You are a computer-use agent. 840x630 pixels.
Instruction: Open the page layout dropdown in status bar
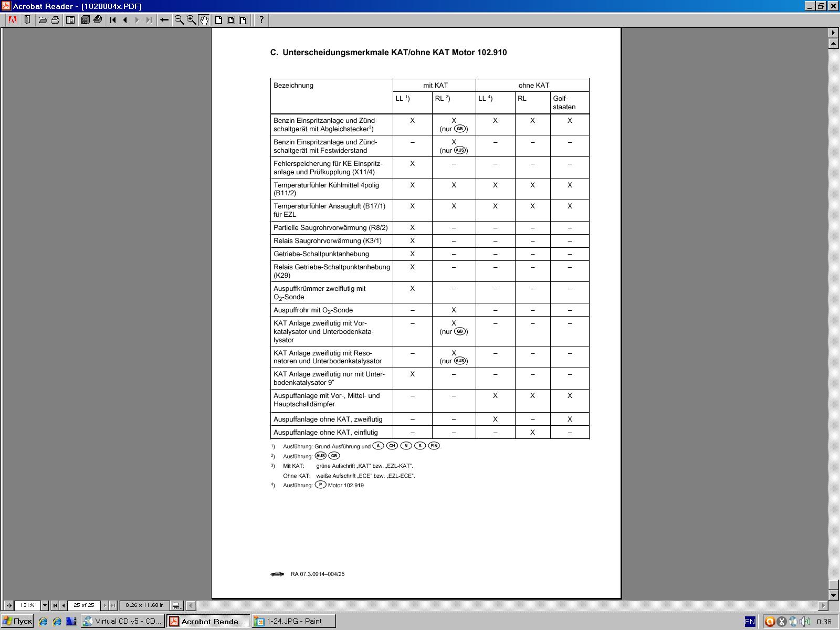pyautogui.click(x=177, y=605)
